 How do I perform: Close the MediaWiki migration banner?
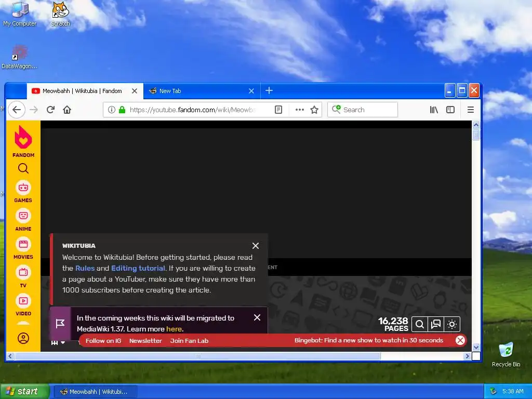(x=257, y=317)
